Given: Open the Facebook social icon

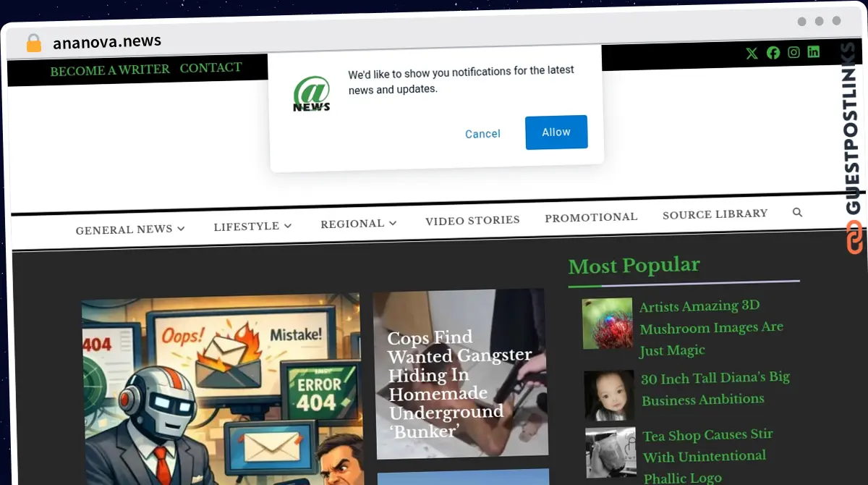Looking at the screenshot, I should point(773,53).
